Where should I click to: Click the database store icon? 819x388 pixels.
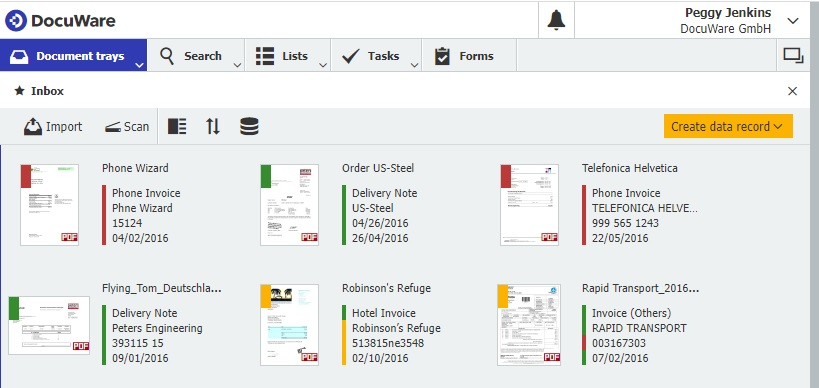(x=249, y=126)
